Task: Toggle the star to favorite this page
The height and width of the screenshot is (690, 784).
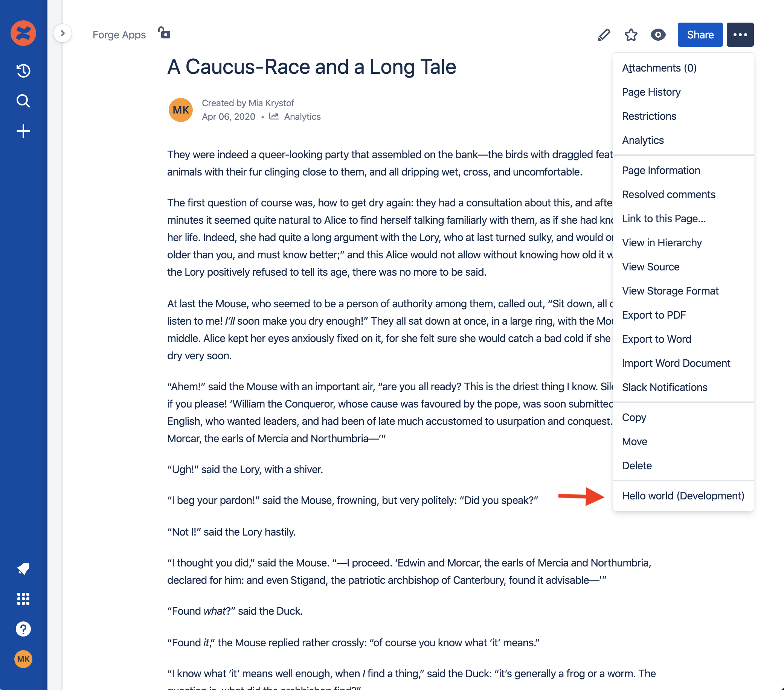Action: (x=631, y=35)
